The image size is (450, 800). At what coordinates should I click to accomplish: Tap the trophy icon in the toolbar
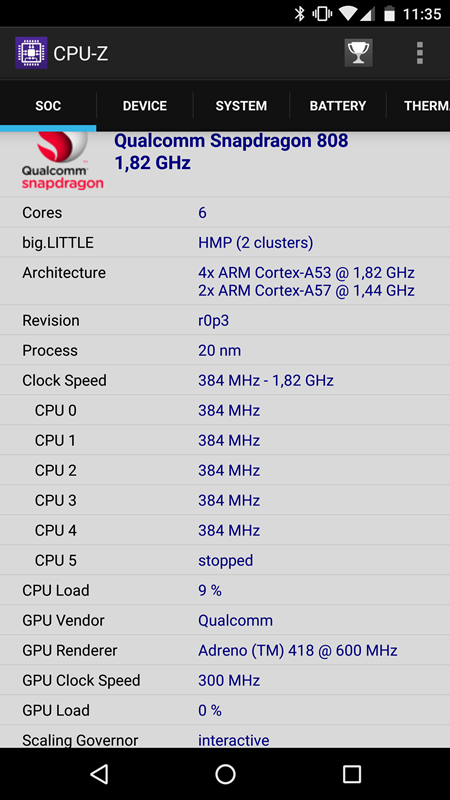(x=358, y=53)
